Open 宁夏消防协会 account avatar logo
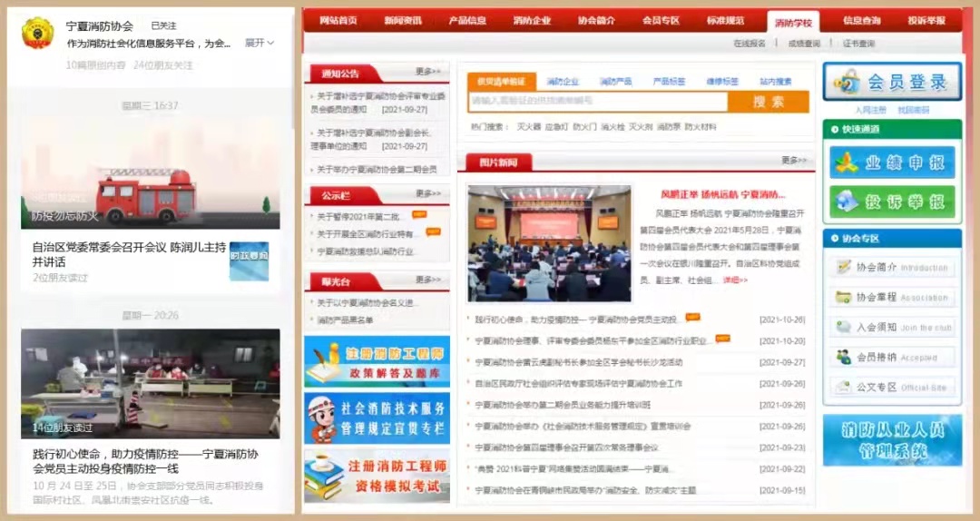The image size is (980, 521). 37,34
